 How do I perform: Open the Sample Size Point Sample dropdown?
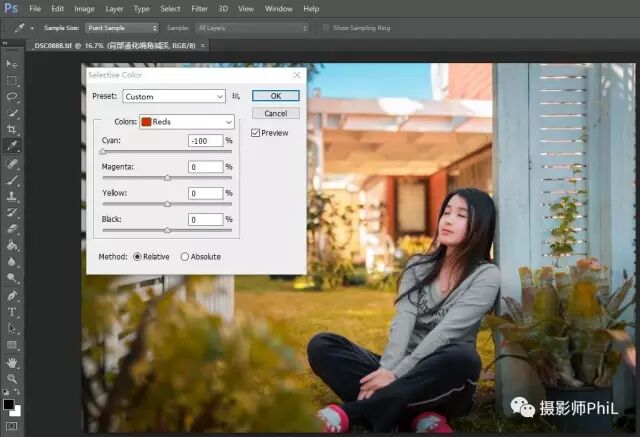122,28
